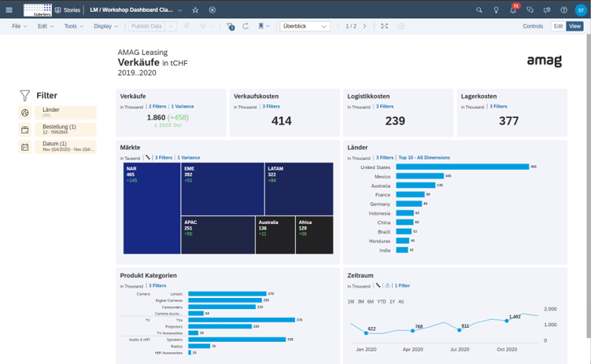Close the story with the circled X
Viewport: 591px width, 364px height.
[x=212, y=10]
